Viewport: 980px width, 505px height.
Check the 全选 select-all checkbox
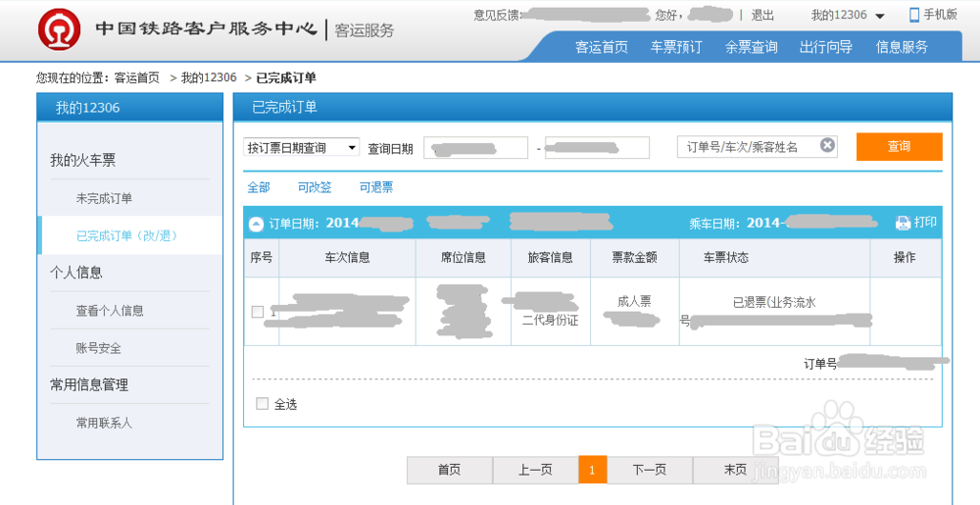click(263, 404)
